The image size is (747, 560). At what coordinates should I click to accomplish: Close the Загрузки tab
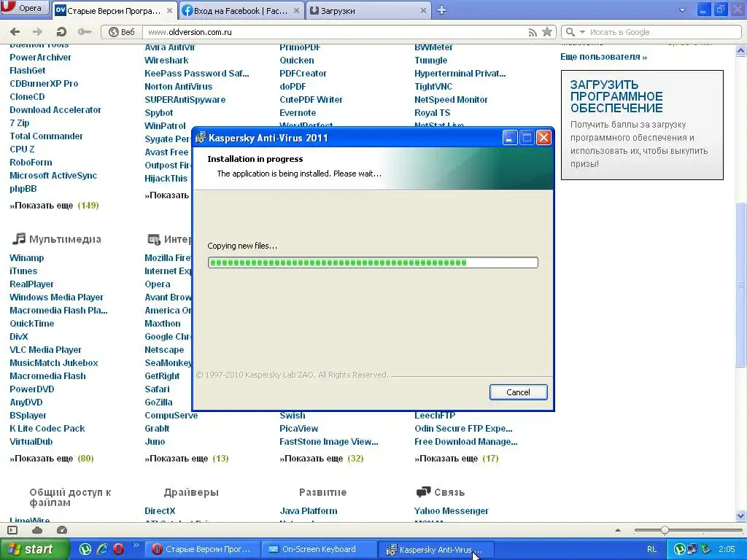[423, 10]
